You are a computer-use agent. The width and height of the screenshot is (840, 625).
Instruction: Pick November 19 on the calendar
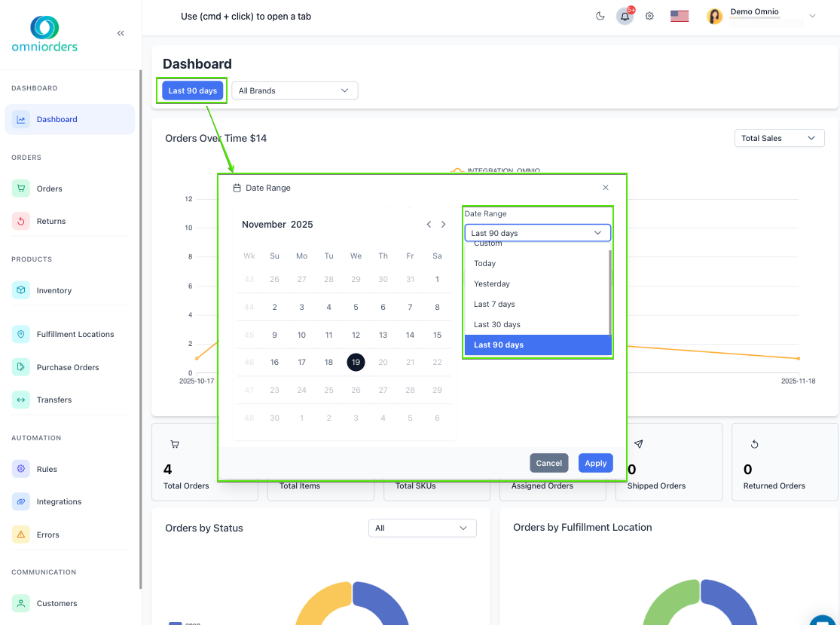[x=356, y=362]
